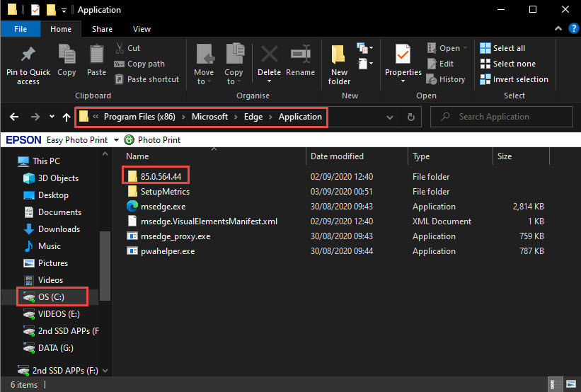Image resolution: width=581 pixels, height=392 pixels.
Task: Open Music in sidebar
Action: tap(42, 246)
